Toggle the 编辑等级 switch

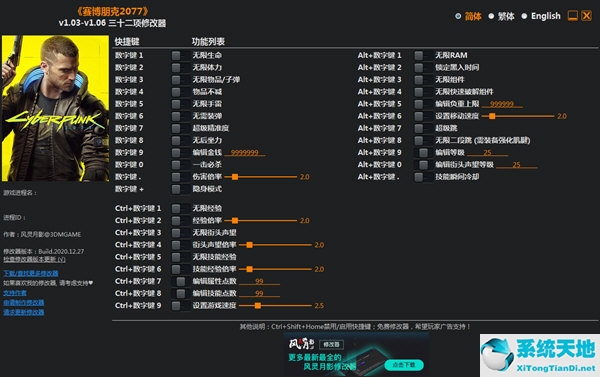(x=423, y=153)
